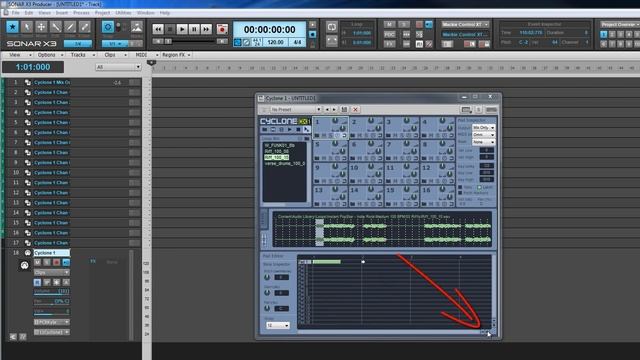640x360 pixels.
Task: Select 'Riff_100_00' second loop bin entry
Action: [276, 151]
